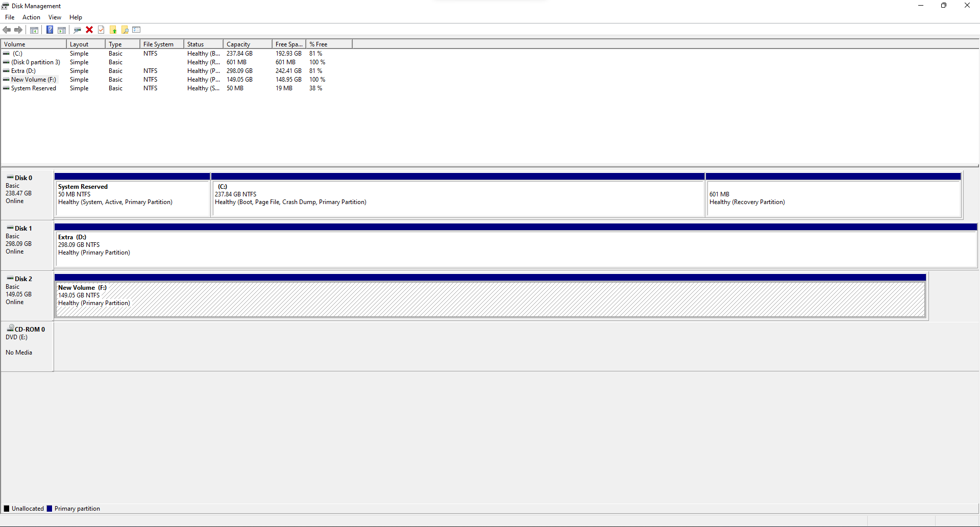The image size is (980, 527).
Task: Toggle the console tree pane
Action: click(x=34, y=30)
